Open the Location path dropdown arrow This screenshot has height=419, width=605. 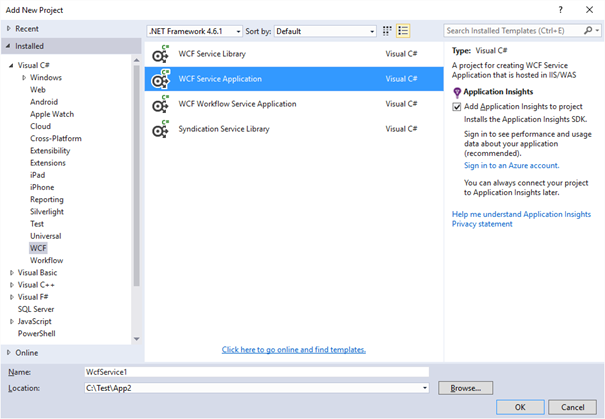(424, 388)
